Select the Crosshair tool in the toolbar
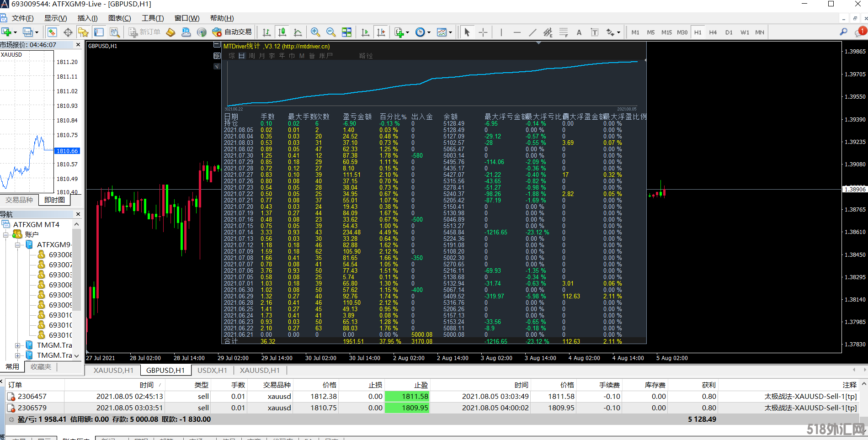The width and height of the screenshot is (868, 440). (x=483, y=32)
